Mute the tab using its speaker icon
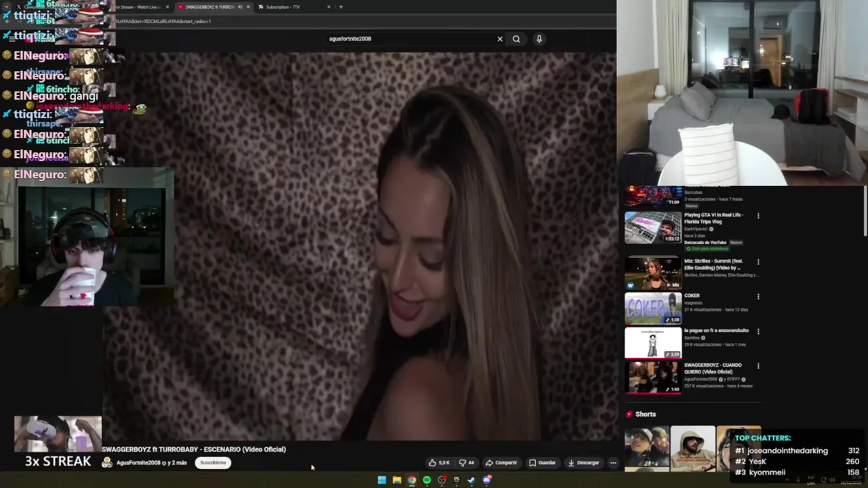Image resolution: width=868 pixels, height=488 pixels. tap(239, 7)
